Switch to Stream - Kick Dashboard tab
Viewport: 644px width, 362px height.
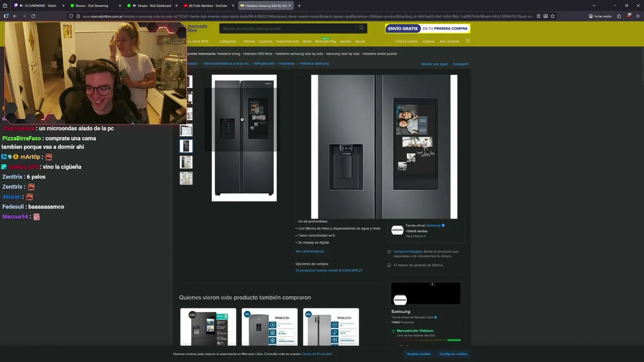pos(152,6)
